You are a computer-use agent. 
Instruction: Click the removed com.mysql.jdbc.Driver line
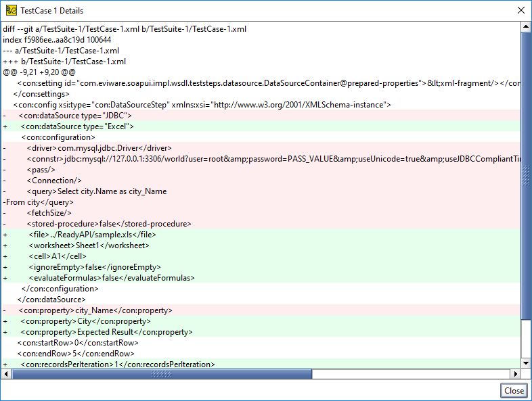[x=261, y=148]
